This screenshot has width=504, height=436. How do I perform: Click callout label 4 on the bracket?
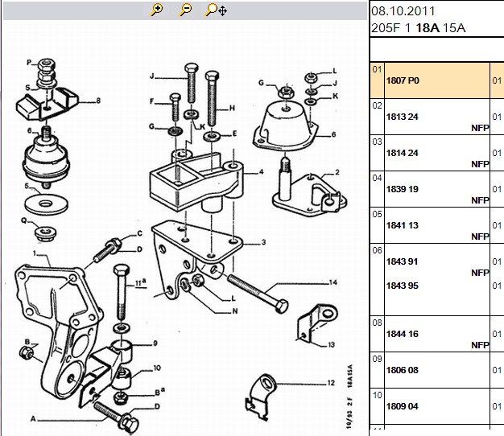click(262, 172)
